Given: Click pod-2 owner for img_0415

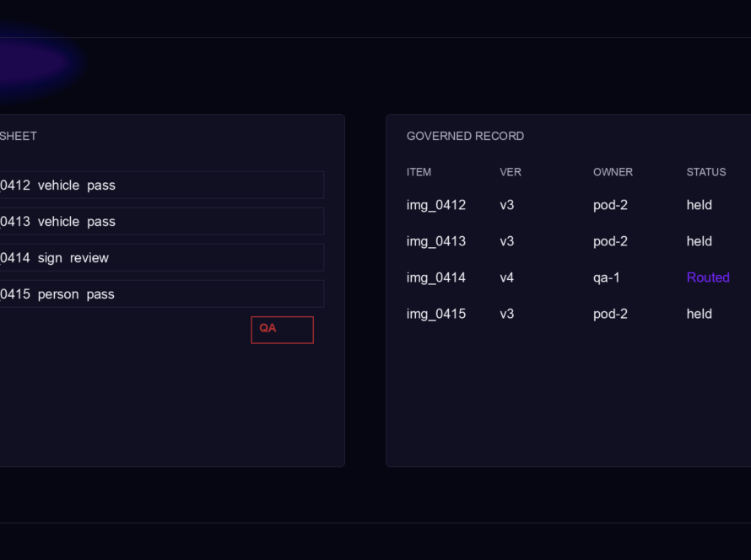Looking at the screenshot, I should coord(610,315).
